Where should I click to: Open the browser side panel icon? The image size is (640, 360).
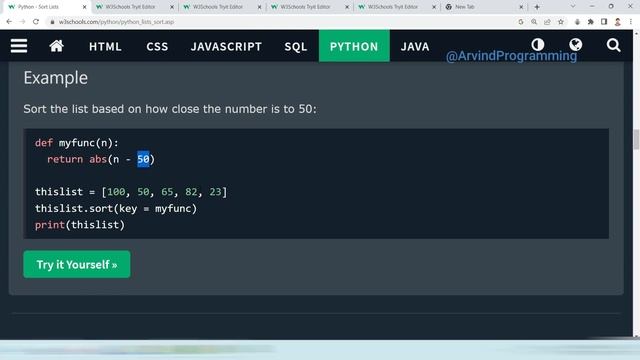point(604,22)
